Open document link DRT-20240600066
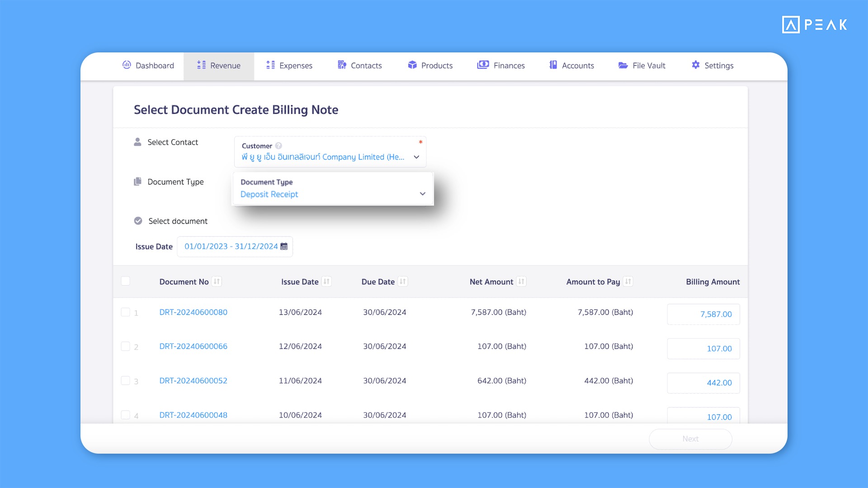 193,346
